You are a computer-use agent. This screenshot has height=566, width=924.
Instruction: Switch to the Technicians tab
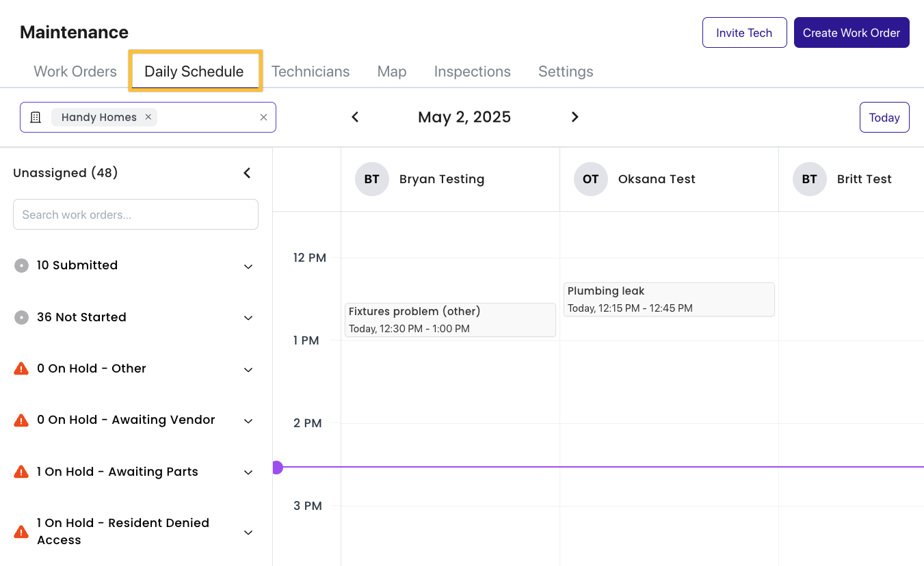311,71
